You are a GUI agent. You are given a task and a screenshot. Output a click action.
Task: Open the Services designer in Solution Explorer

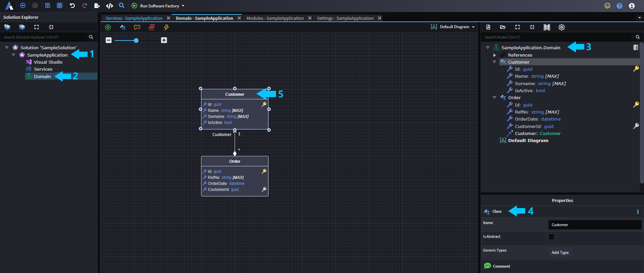[x=43, y=69]
